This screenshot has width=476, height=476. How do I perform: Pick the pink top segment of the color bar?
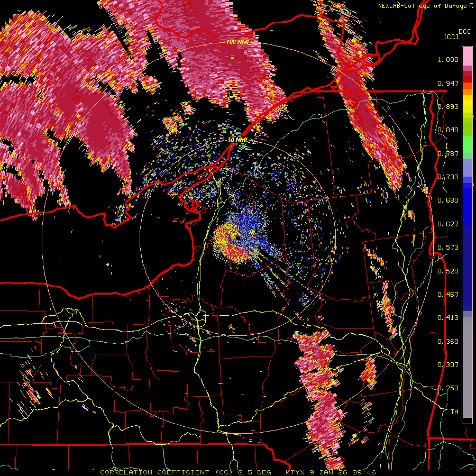467,56
